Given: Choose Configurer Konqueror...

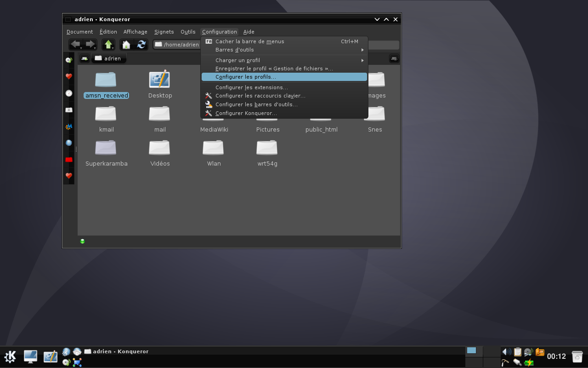Looking at the screenshot, I should click(284, 113).
